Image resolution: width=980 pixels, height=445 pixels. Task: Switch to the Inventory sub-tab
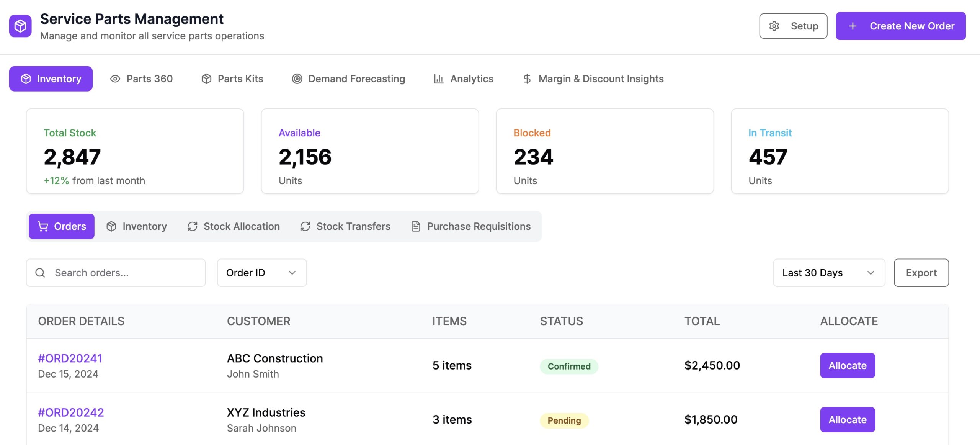(x=137, y=226)
